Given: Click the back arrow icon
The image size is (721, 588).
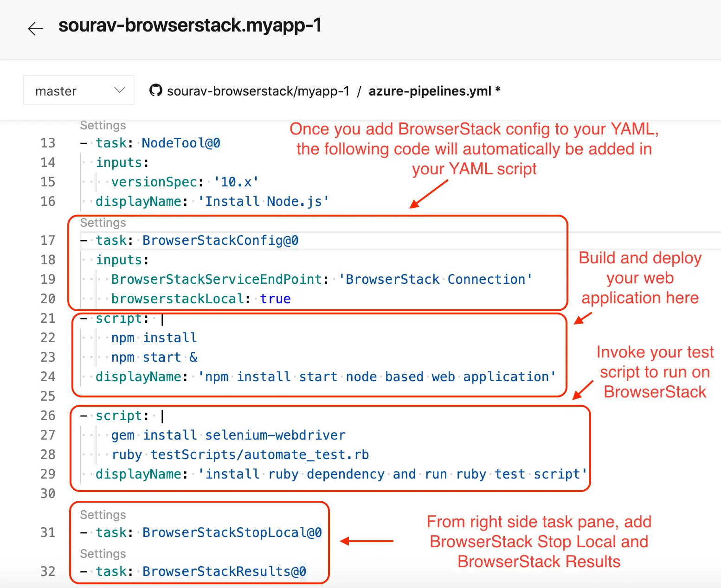Looking at the screenshot, I should point(35,29).
